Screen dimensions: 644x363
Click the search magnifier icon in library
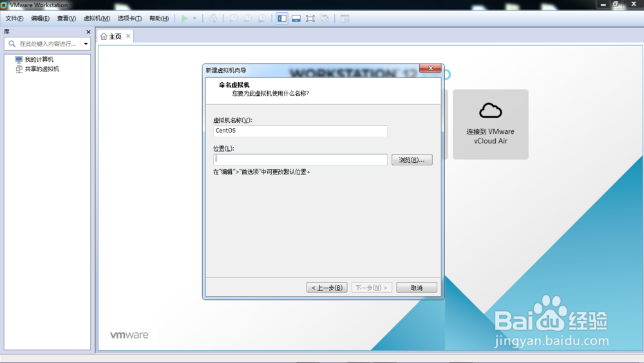pos(12,44)
